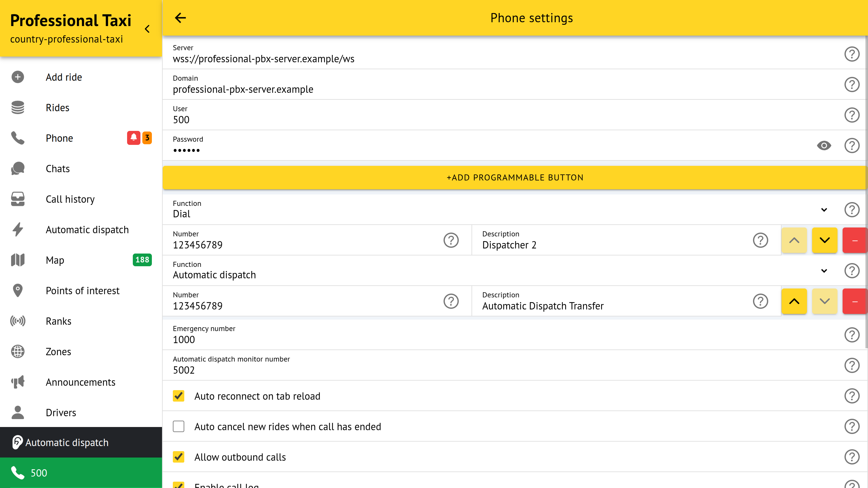Image resolution: width=868 pixels, height=488 pixels.
Task: Collapse the Professional Taxi sidebar
Action: tap(147, 29)
